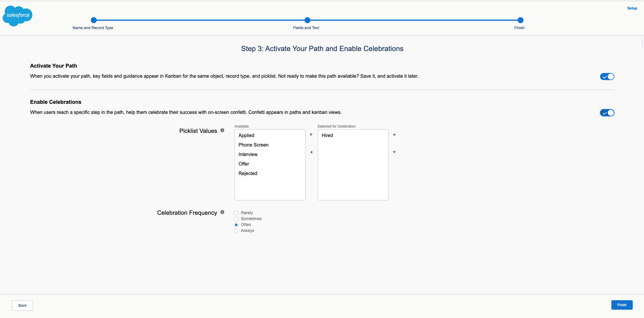Click the Finish step marker in progress bar
This screenshot has height=318, width=644.
click(520, 20)
